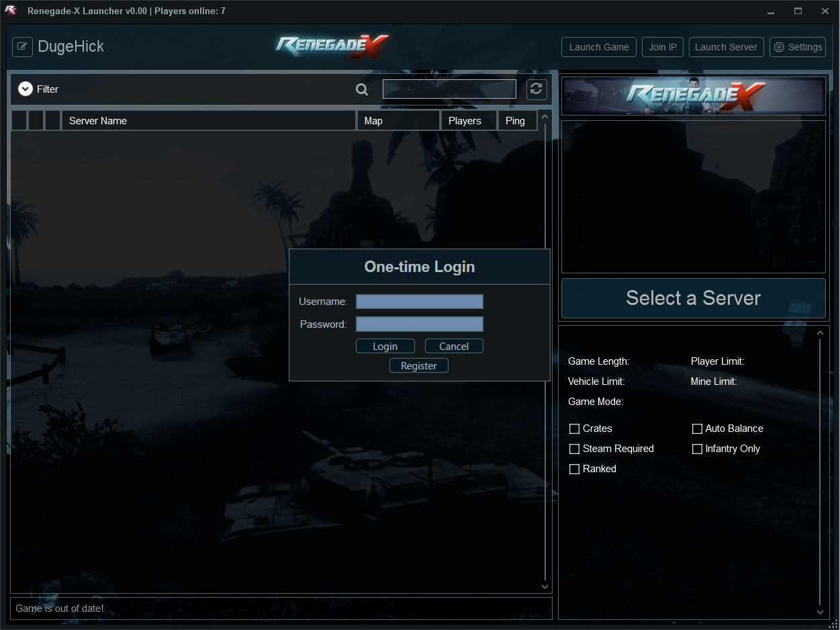
Task: Open Settings
Action: [x=798, y=47]
